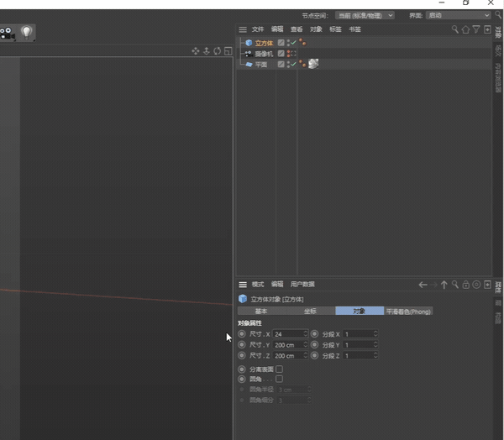
Task: Open the 用户数据 menu
Action: point(302,284)
